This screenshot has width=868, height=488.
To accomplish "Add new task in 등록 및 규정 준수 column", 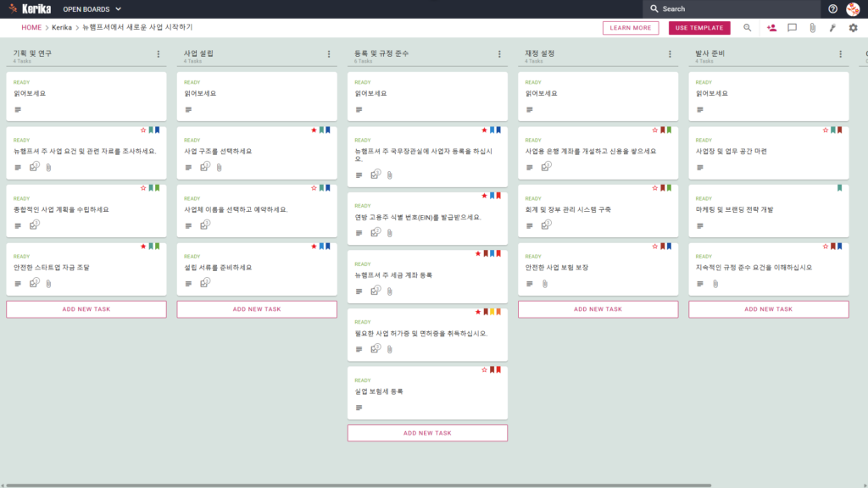I will pos(427,433).
